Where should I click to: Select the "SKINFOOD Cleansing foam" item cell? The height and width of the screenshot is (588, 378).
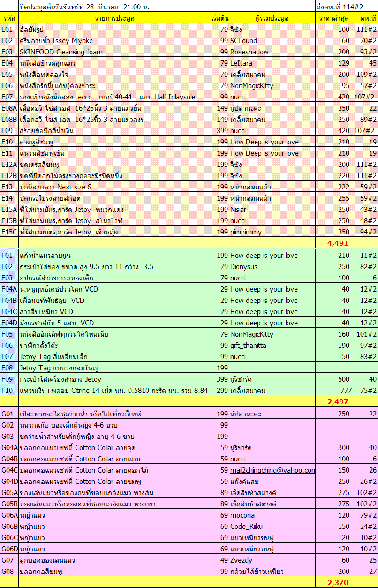pos(61,52)
